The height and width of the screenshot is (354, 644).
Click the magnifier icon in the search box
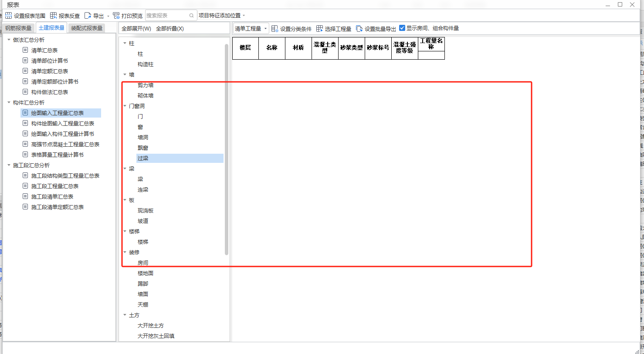coord(191,16)
